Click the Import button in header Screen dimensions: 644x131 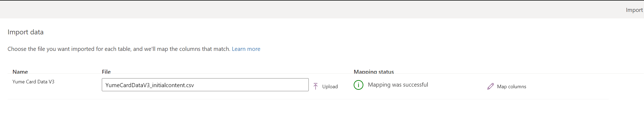[x=634, y=10]
